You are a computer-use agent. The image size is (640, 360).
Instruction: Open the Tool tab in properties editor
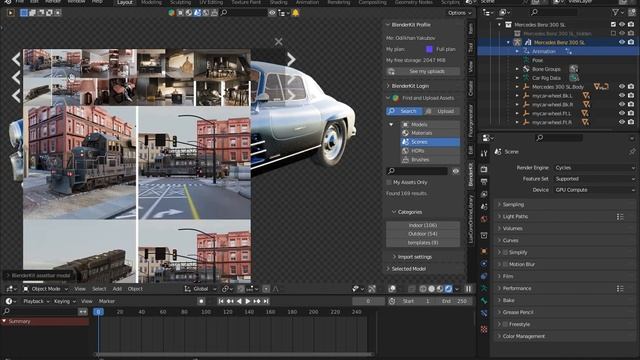[484, 153]
